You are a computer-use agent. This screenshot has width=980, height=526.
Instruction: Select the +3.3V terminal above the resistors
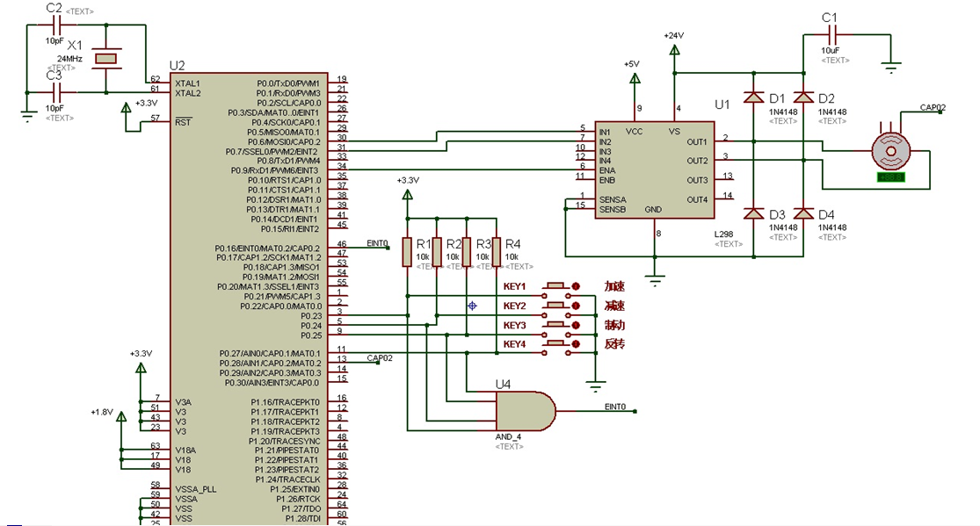point(408,194)
